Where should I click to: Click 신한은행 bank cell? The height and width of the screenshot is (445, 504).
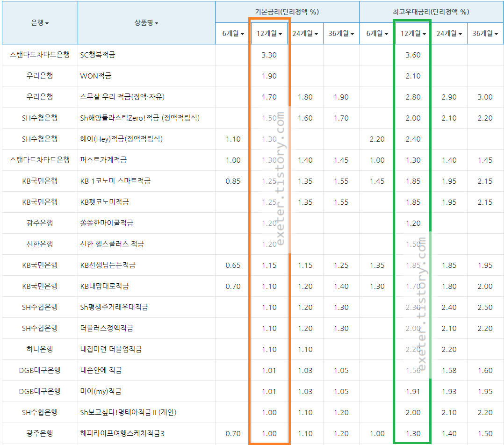pyautogui.click(x=40, y=244)
